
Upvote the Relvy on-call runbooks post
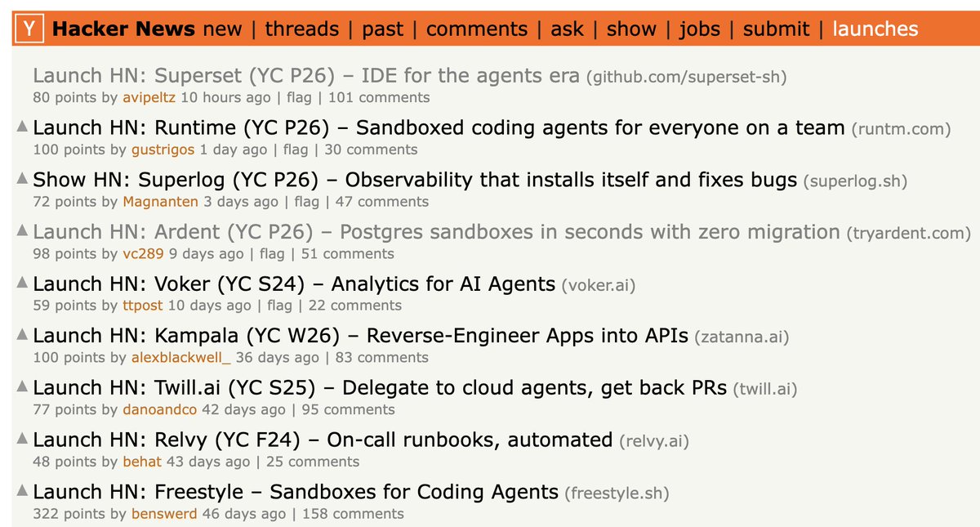pyautogui.click(x=22, y=440)
